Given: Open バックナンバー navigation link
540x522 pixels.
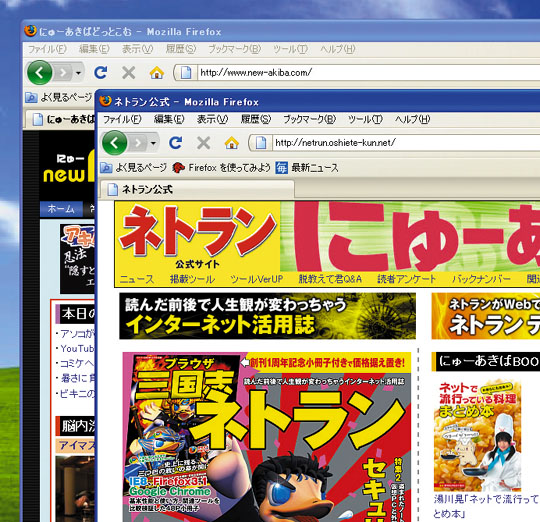Looking at the screenshot, I should (x=481, y=279).
